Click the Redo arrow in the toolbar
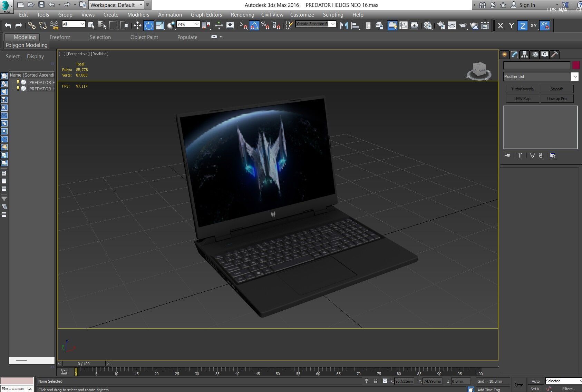582x392 pixels. point(19,25)
